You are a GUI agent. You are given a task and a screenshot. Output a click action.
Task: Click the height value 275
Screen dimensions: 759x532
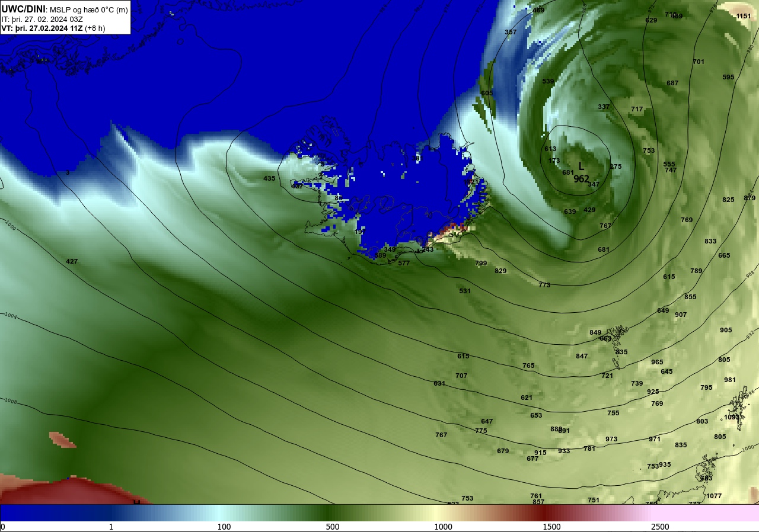coord(616,166)
